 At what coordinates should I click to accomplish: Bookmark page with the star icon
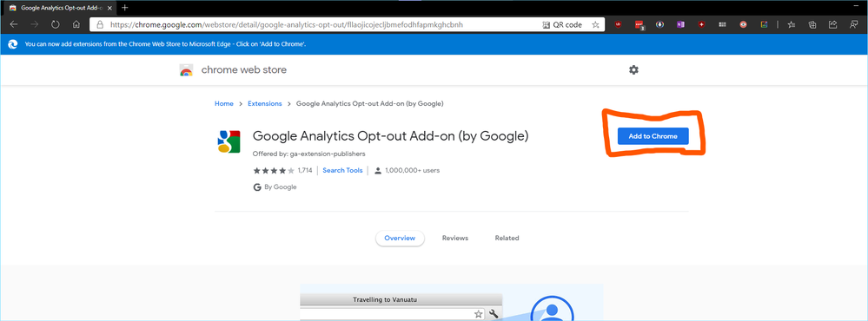595,24
